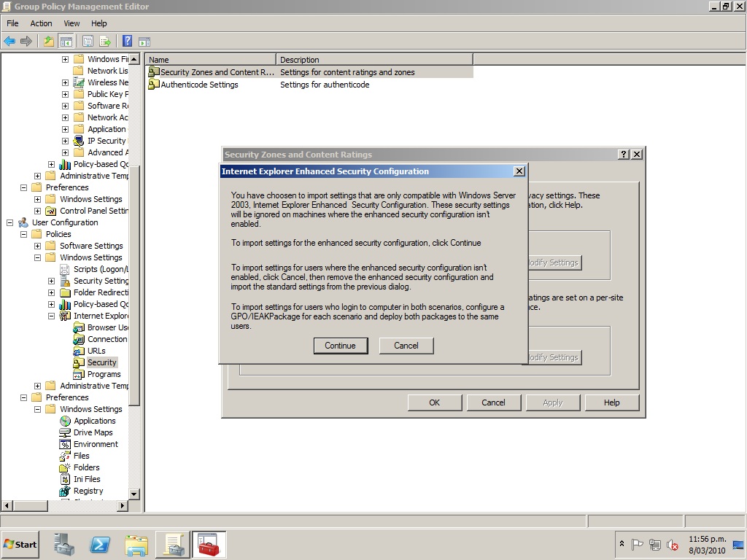Select the Connection tree node

[x=107, y=339]
